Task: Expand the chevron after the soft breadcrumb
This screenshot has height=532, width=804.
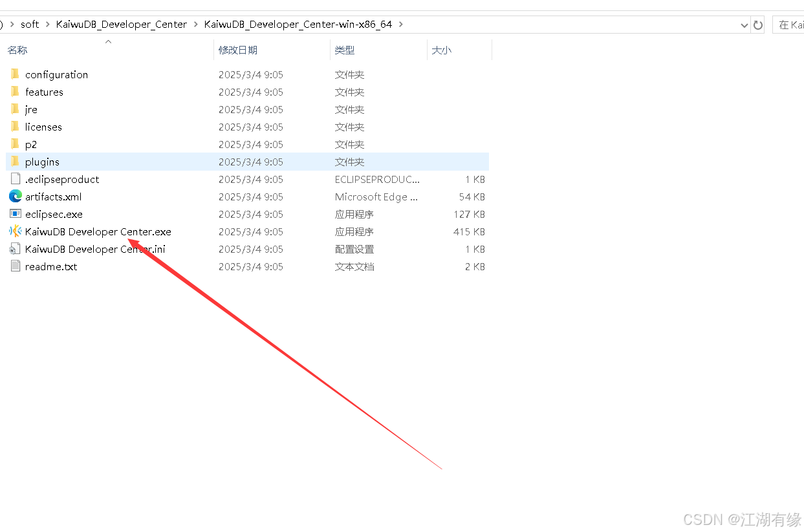Action: 48,25
